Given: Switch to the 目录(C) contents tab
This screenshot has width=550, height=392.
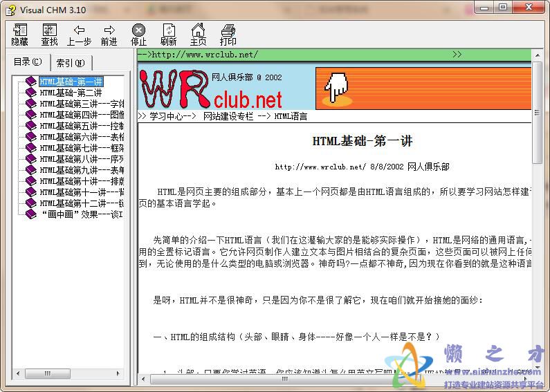Looking at the screenshot, I should tap(28, 62).
